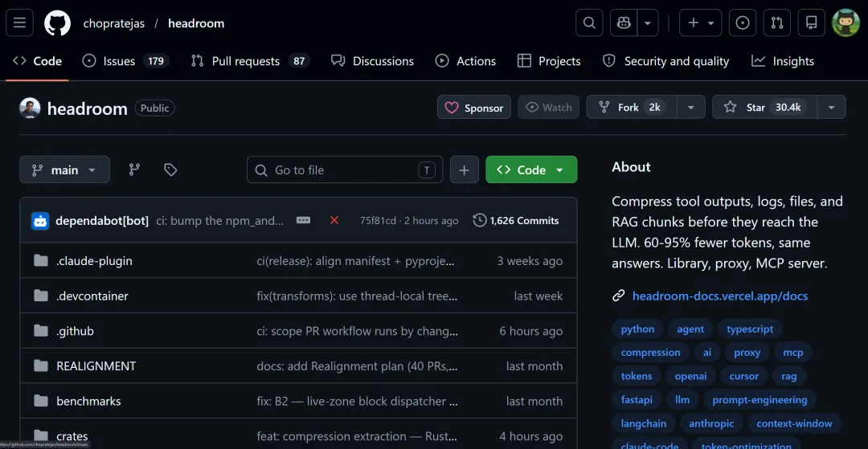Star the headroom repository

tap(764, 108)
